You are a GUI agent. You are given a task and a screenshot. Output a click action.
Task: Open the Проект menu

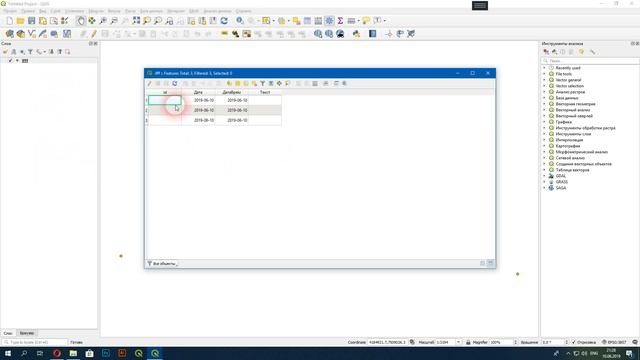(x=10, y=11)
